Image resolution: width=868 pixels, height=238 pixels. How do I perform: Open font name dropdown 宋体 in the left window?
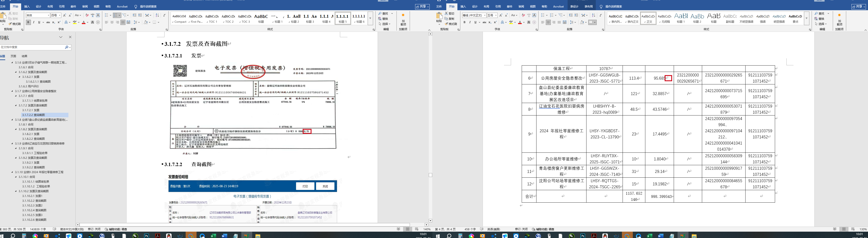[x=48, y=15]
